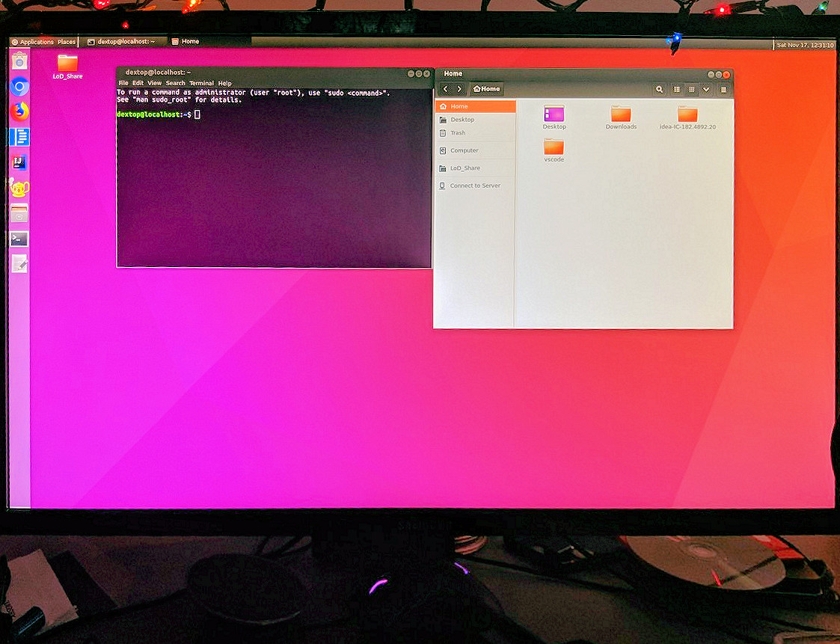Open LoD_Share folder on desktop
This screenshot has height=644, width=840.
pyautogui.click(x=67, y=67)
